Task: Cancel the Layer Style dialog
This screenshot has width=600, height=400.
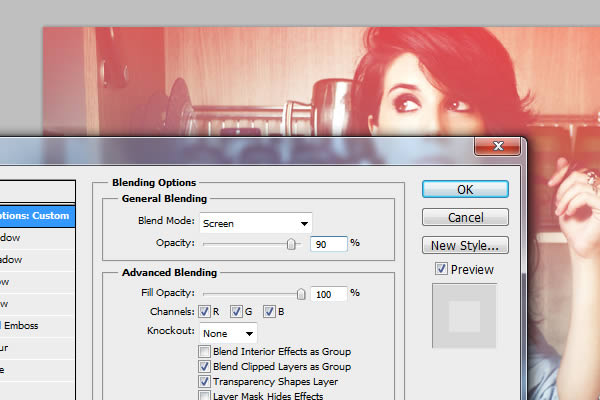Action: click(464, 217)
